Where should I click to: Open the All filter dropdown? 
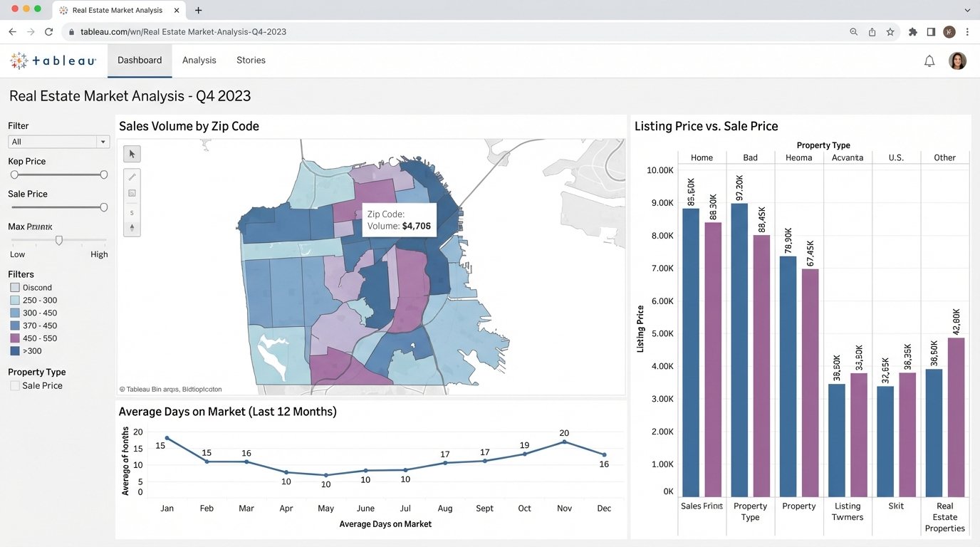58,142
